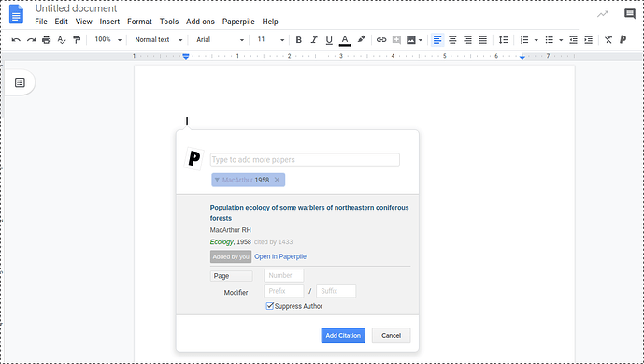Viewport: 644px width, 364px height.
Task: Select the paint format tool
Action: 77,40
